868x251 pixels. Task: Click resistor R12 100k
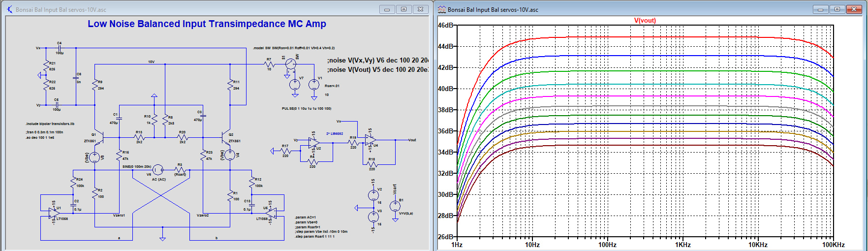(251, 183)
